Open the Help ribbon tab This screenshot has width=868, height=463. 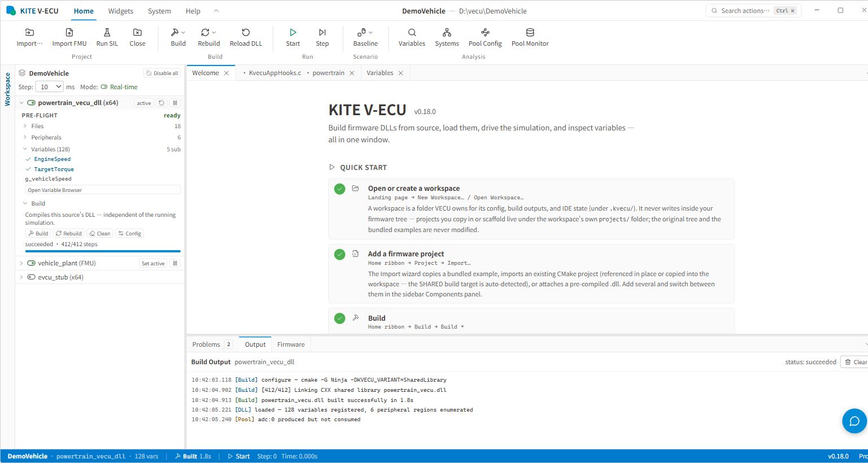click(x=193, y=11)
